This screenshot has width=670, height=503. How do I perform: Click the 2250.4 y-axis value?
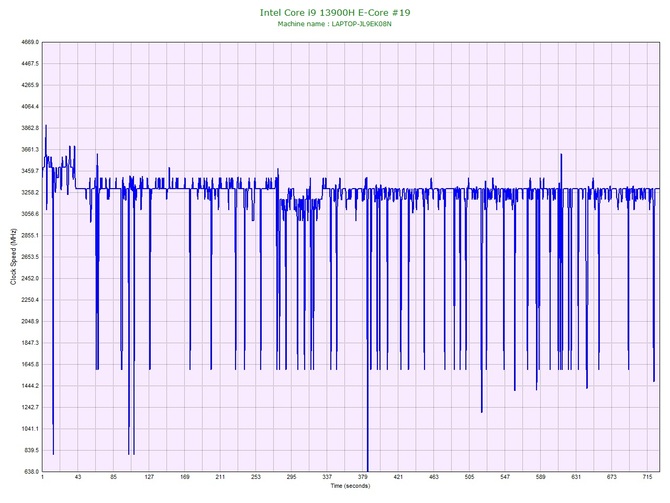tap(29, 300)
